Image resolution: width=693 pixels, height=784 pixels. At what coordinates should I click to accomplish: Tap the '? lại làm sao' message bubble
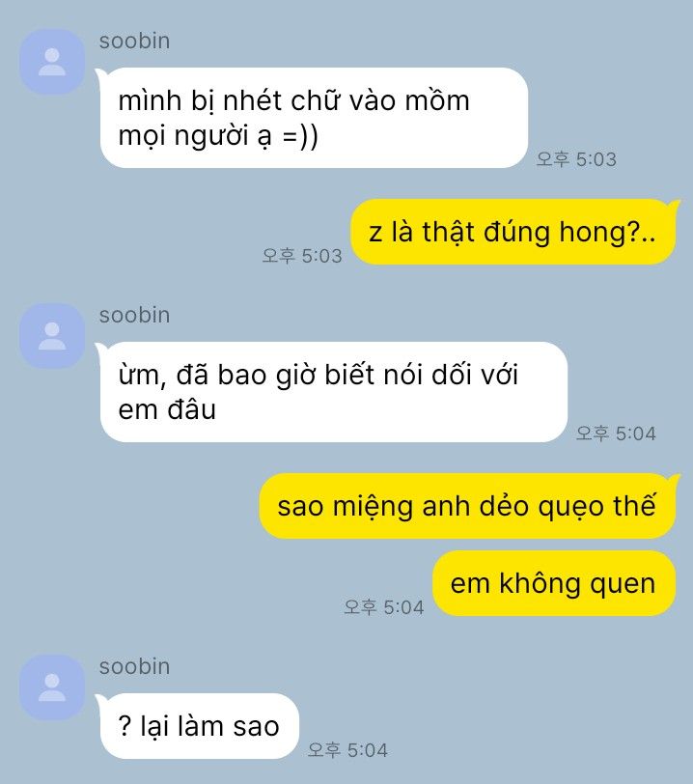[x=199, y=726]
